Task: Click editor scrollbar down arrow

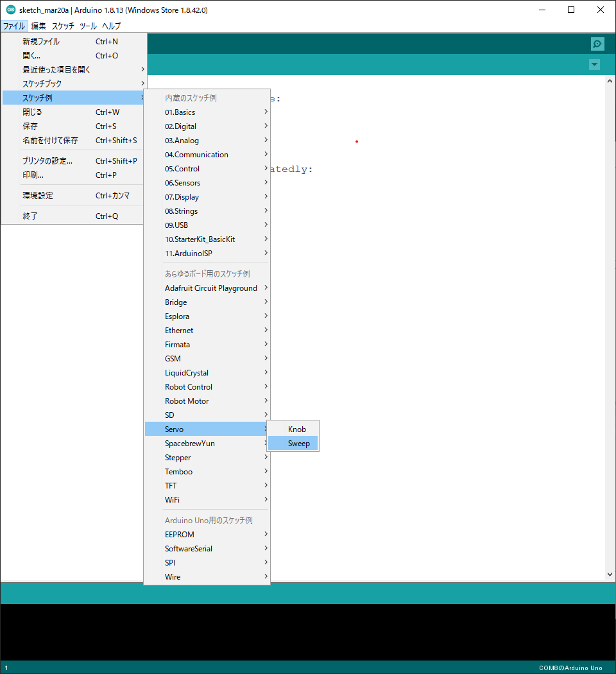Action: coord(610,575)
